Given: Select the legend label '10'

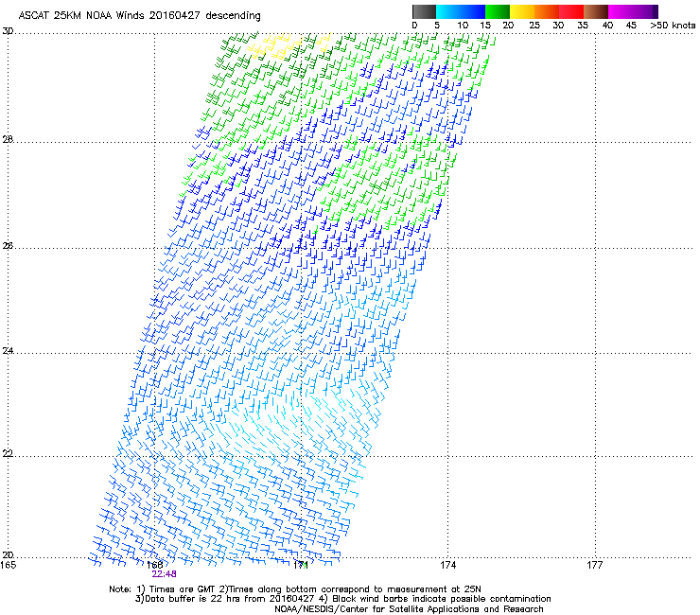Looking at the screenshot, I should pos(463,25).
